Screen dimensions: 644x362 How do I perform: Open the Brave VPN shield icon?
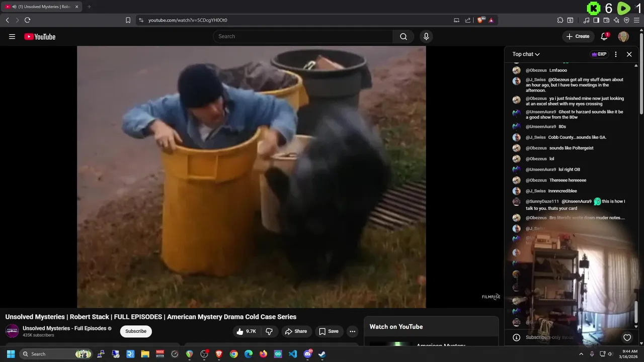pyautogui.click(x=626, y=20)
